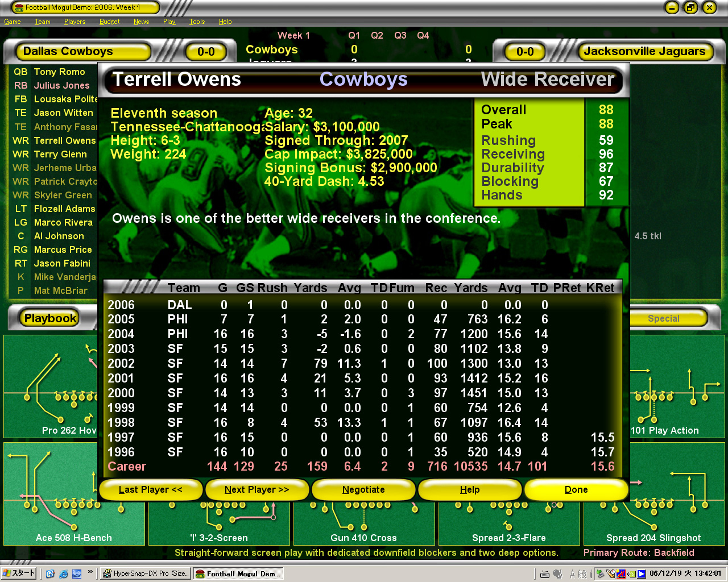728x582 pixels.
Task: Click the Next Player >> button
Action: [257, 490]
